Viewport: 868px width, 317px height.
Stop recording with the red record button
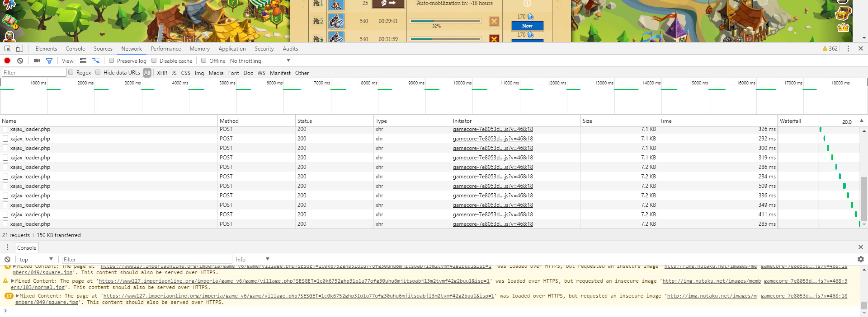tap(7, 61)
